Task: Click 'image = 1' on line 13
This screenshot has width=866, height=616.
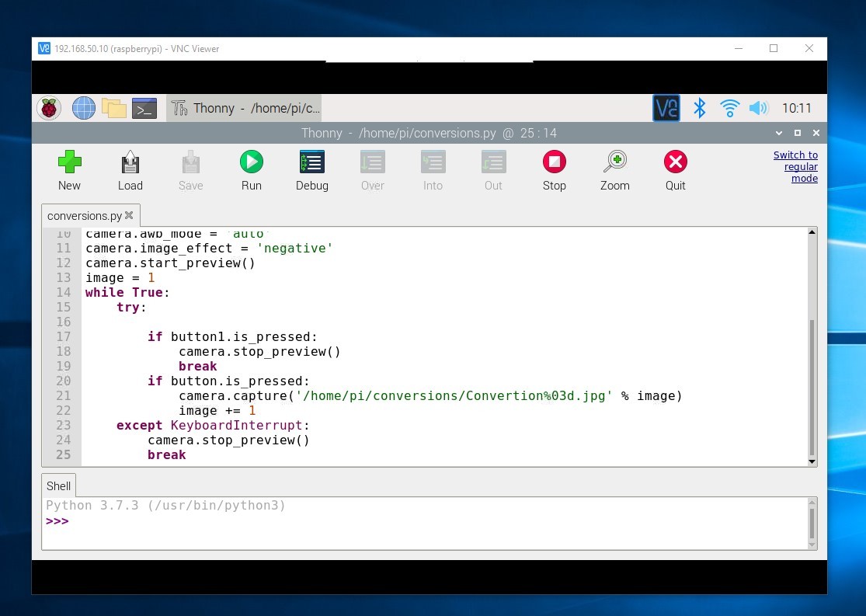Action: [x=120, y=278]
